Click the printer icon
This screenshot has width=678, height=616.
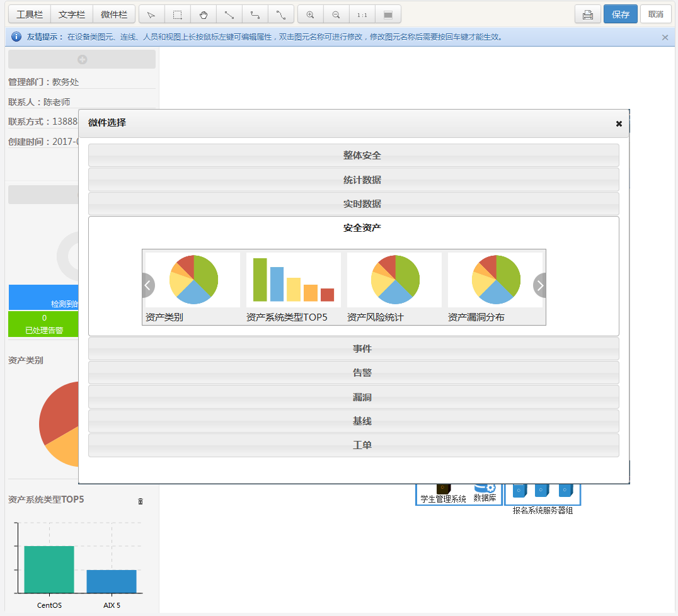tap(587, 14)
